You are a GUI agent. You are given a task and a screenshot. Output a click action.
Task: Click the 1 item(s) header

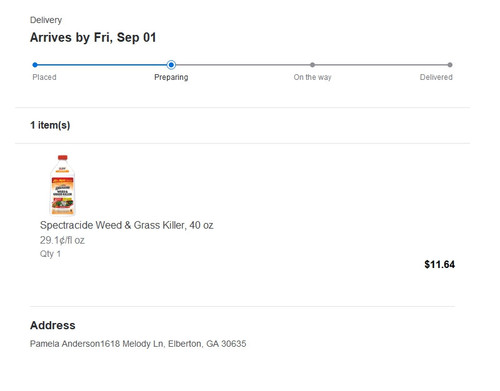point(50,125)
